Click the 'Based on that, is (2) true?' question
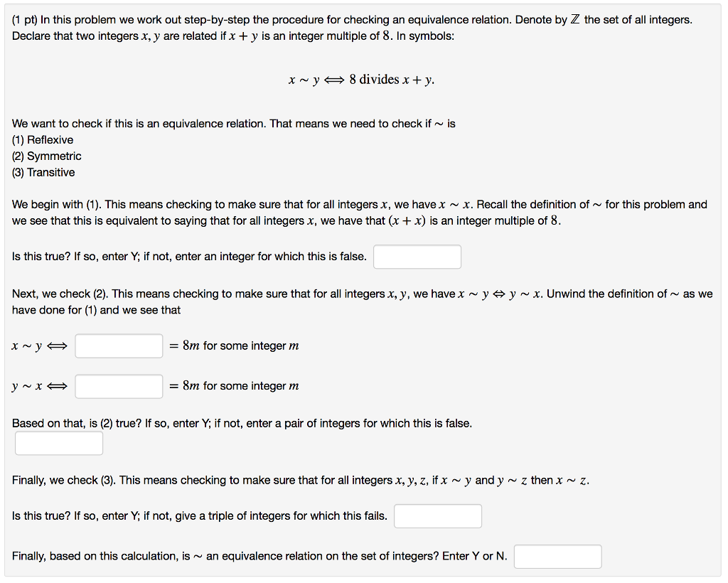The height and width of the screenshot is (583, 728). [x=85, y=424]
